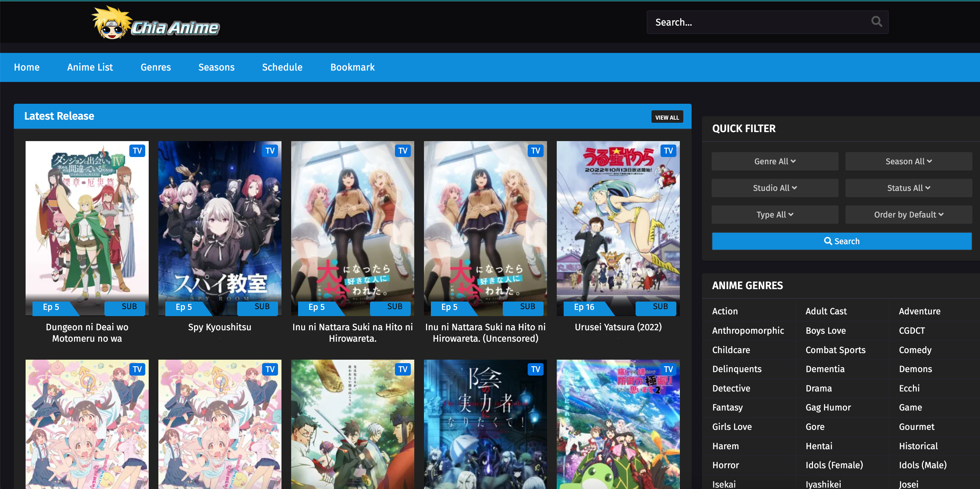Expand the Status All dropdown
The height and width of the screenshot is (489, 980).
908,188
